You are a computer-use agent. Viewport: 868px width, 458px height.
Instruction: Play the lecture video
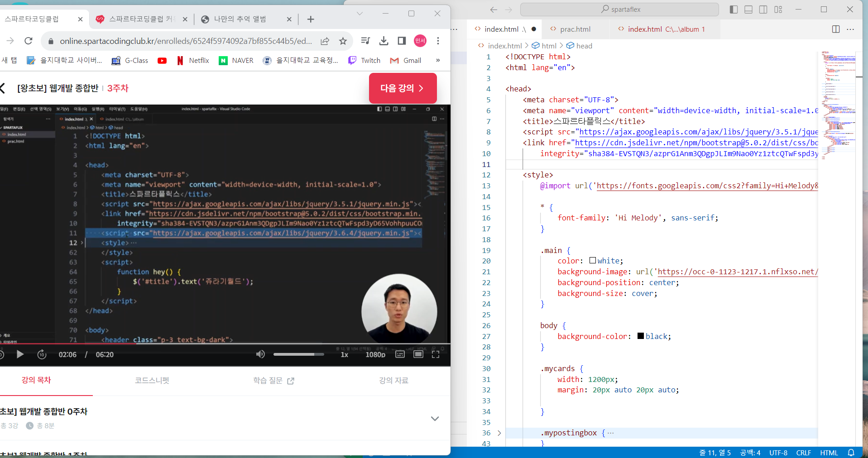pos(20,354)
